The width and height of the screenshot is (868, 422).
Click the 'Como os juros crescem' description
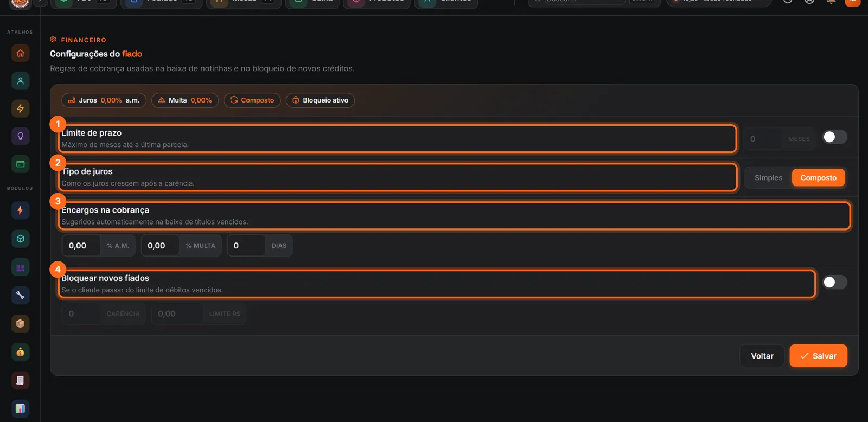[127, 183]
